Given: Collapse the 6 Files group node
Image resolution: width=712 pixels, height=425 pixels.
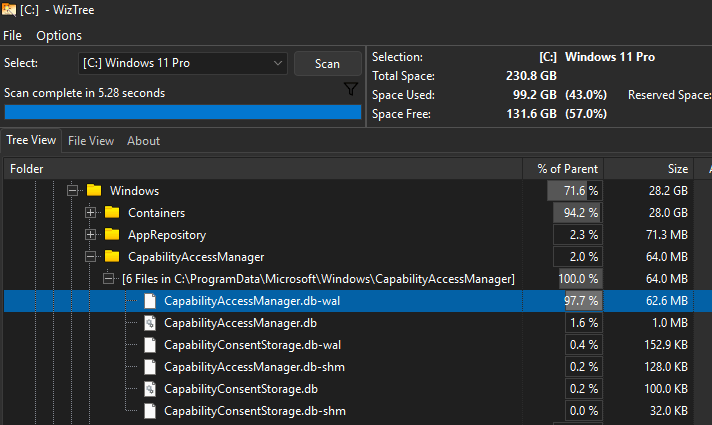Looking at the screenshot, I should coord(109,278).
